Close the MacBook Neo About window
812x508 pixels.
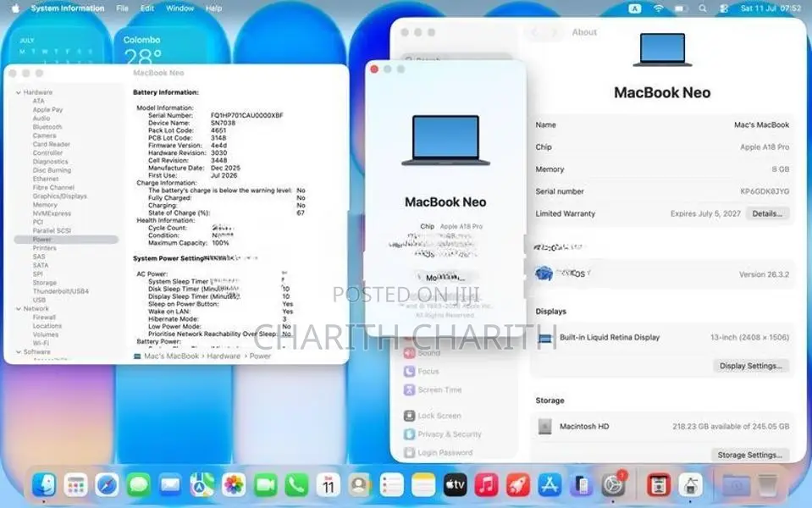pyautogui.click(x=374, y=69)
